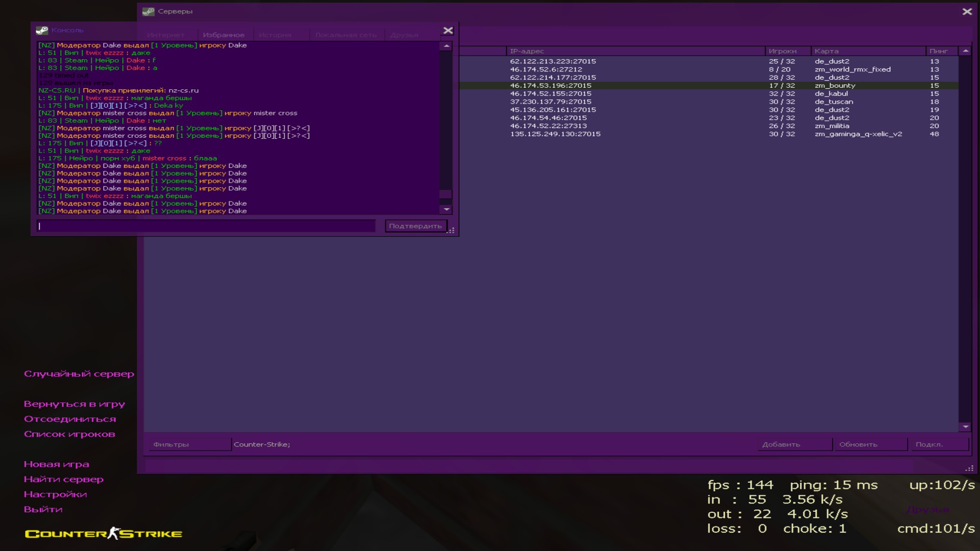The image size is (980, 551).
Task: Grab the console resize grip corner
Action: pos(451,231)
